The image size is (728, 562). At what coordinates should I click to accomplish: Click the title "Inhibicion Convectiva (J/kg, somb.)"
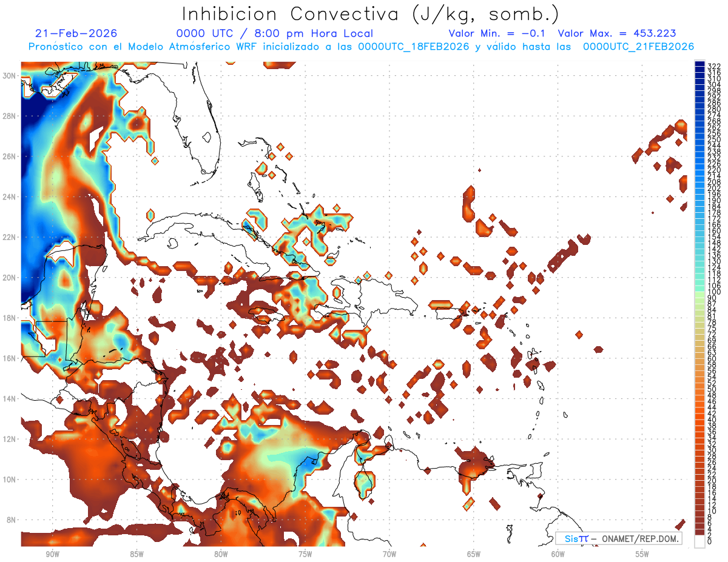[370, 15]
